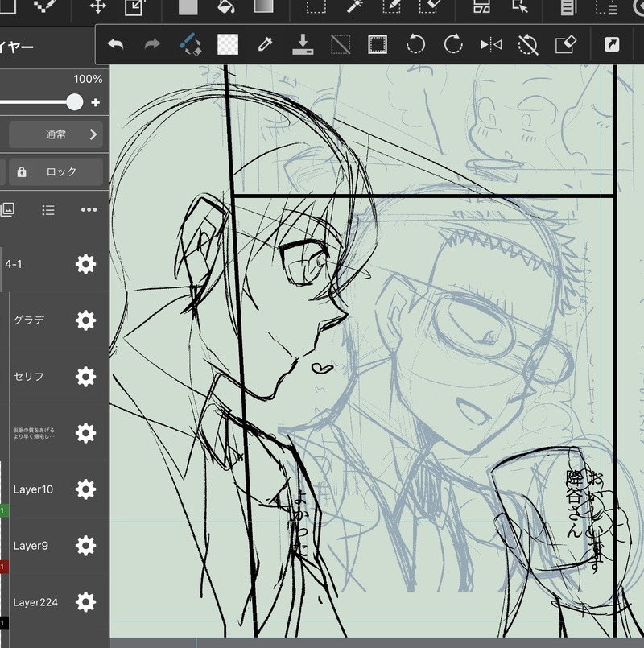Screen dimensions: 644x648
Task: Rotate the canvas clockwise
Action: [453, 44]
